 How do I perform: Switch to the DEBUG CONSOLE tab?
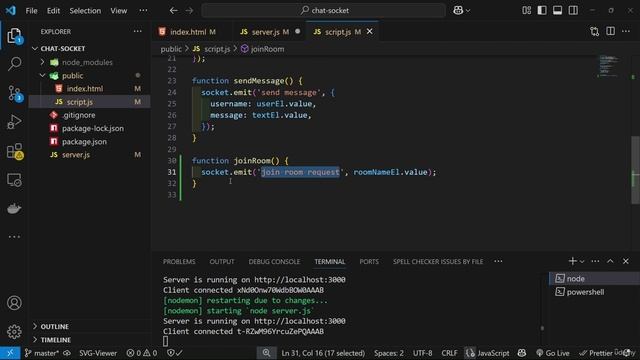click(274, 262)
